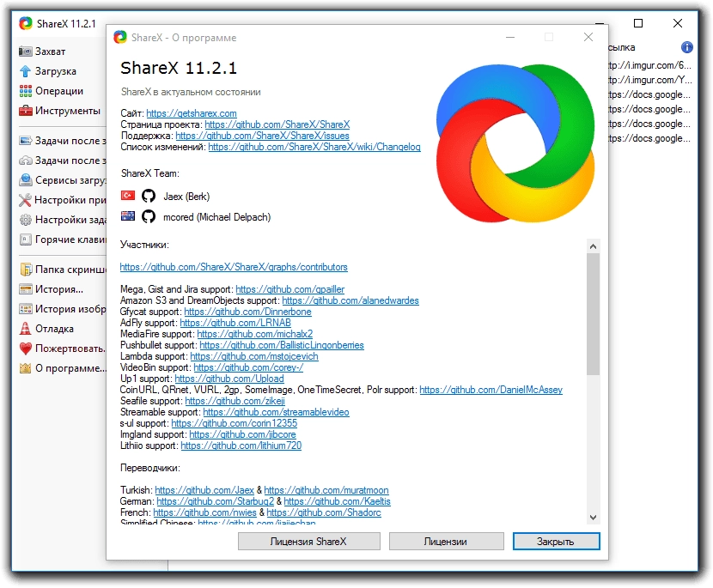Viewport: 713px width, 588px height.
Task: Click the Настройки задач gear icon
Action: [x=26, y=220]
